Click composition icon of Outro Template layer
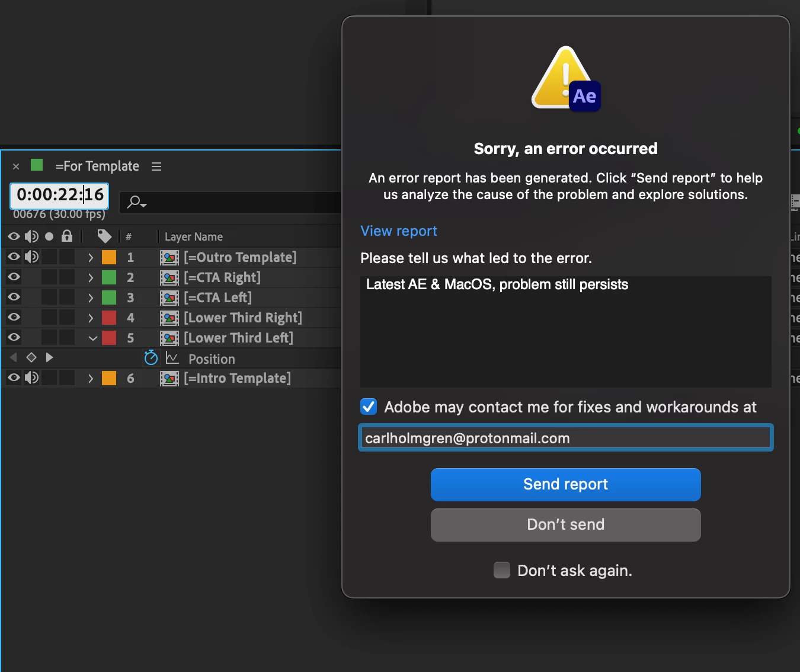This screenshot has height=672, width=800. (x=169, y=257)
